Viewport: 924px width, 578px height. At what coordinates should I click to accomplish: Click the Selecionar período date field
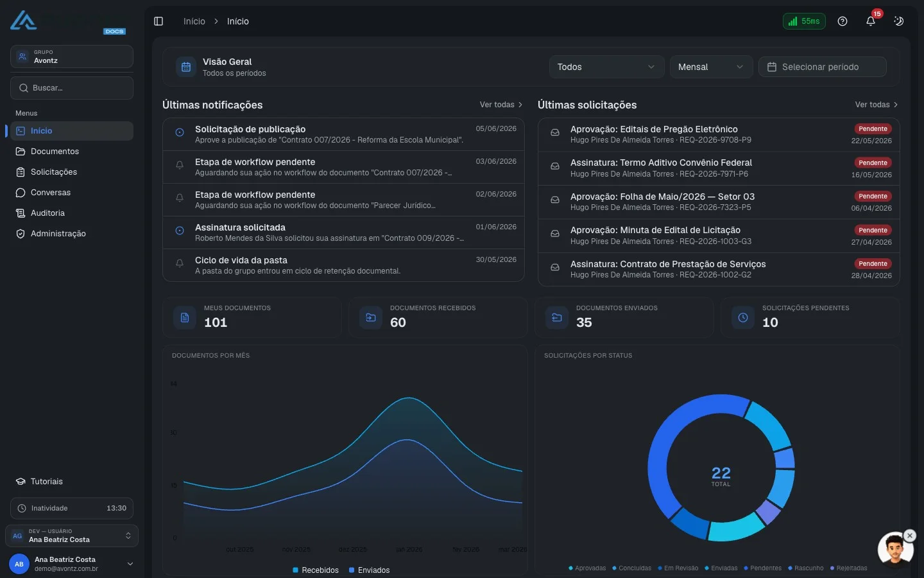coord(823,67)
